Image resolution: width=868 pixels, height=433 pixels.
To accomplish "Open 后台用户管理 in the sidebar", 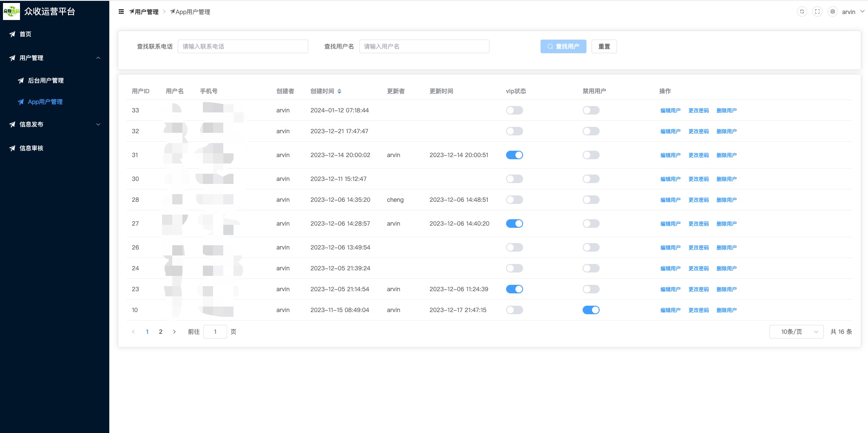I will coord(54,80).
